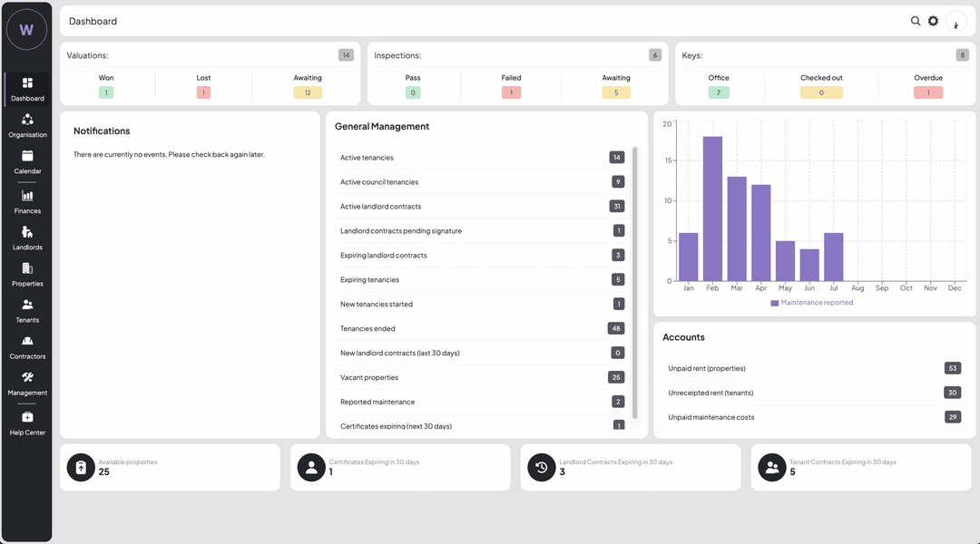Open the Calendar sidebar icon
This screenshot has height=544, width=980.
pyautogui.click(x=27, y=161)
